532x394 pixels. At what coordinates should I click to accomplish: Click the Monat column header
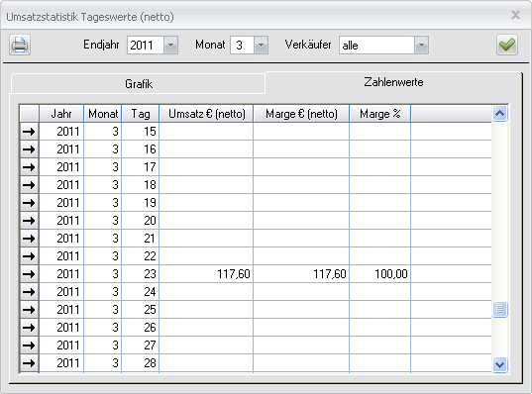[x=103, y=114]
